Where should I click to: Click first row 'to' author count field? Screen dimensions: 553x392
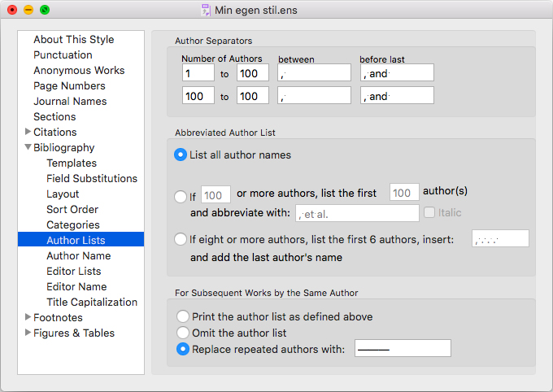(x=253, y=72)
